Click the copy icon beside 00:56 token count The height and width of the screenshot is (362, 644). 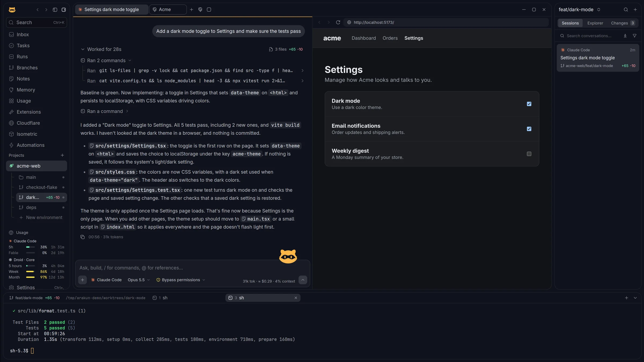click(83, 237)
